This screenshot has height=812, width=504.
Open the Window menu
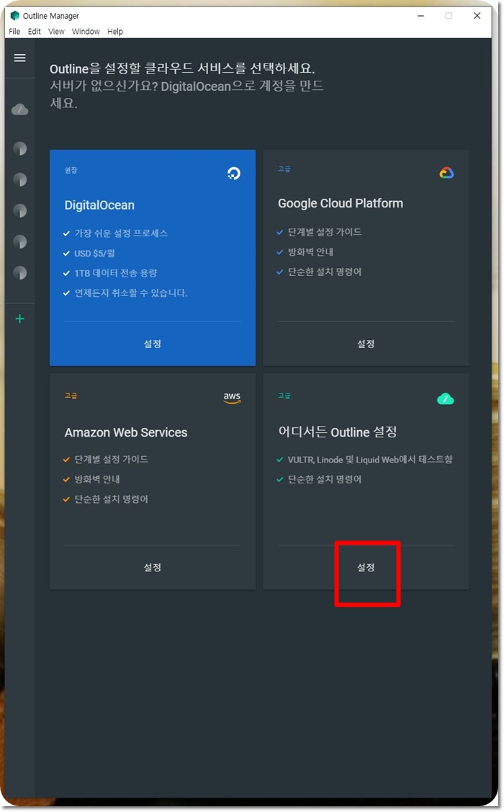(86, 32)
